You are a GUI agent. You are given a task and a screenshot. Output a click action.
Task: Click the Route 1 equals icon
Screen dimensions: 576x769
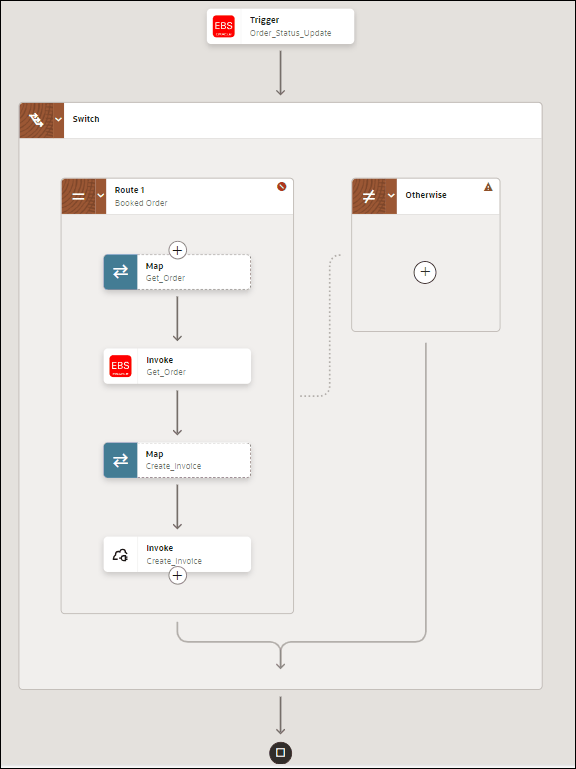coord(78,196)
